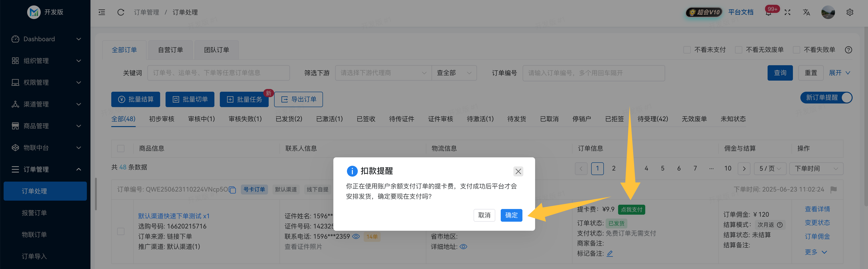Enable the 不看未支付 filter checkbox

pos(687,50)
